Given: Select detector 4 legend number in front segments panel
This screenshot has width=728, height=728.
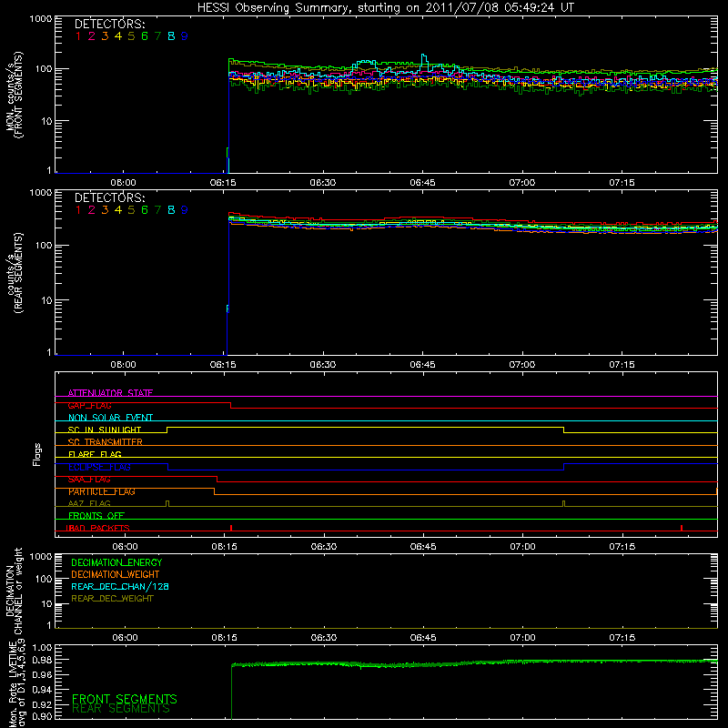Looking at the screenshot, I should point(118,36).
